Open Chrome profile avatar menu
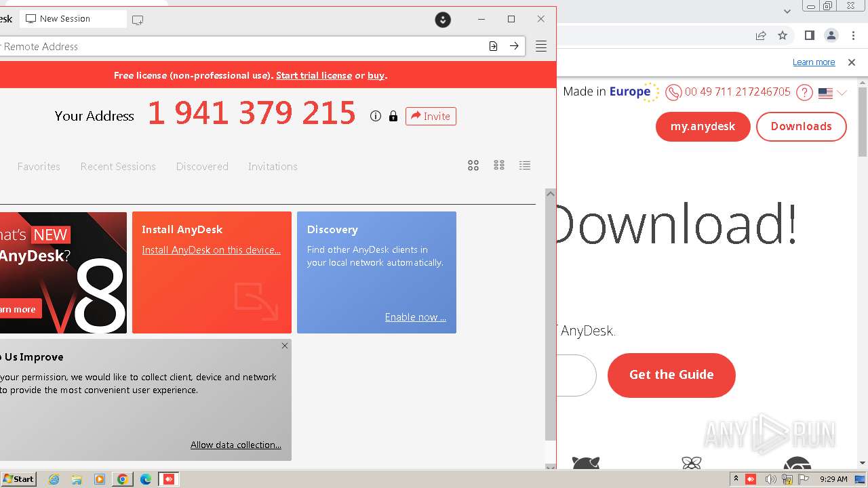This screenshot has width=868, height=488. 831,35
